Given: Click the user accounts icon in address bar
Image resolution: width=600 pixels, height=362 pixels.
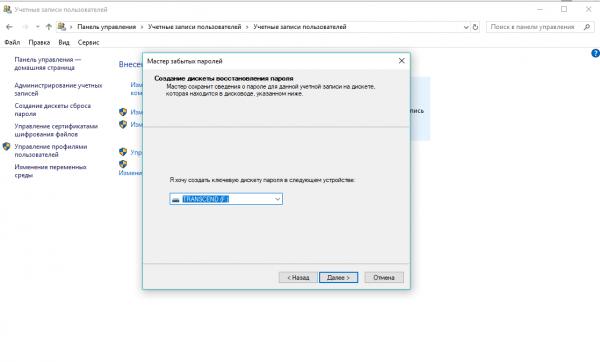Looking at the screenshot, I should point(61,26).
